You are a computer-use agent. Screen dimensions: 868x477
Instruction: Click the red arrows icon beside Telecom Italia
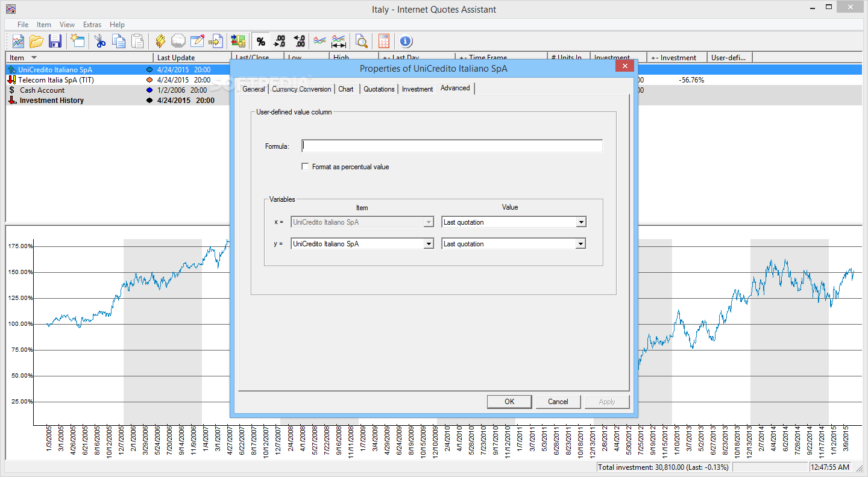coord(11,79)
